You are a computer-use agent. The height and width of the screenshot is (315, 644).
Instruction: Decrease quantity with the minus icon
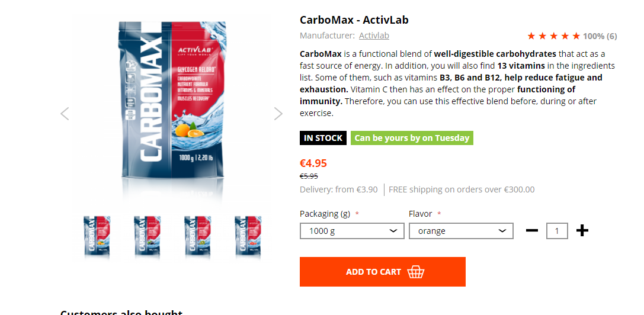click(x=532, y=230)
